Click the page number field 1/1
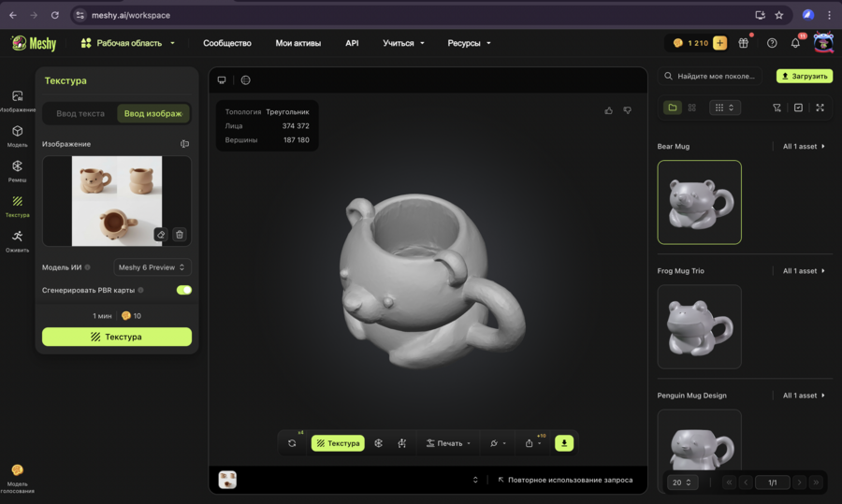This screenshot has height=504, width=842. [x=772, y=482]
